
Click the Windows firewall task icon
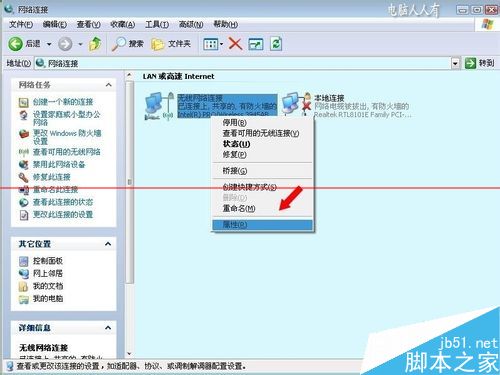(24, 134)
